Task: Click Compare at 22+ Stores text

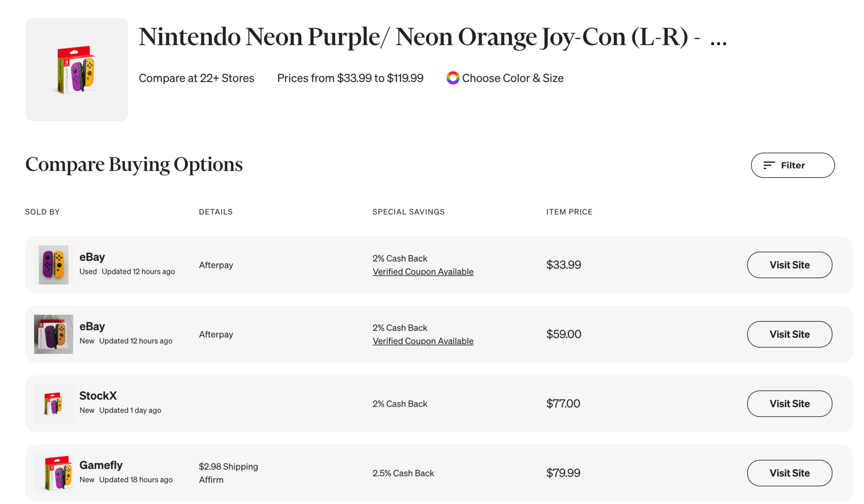Action: pyautogui.click(x=196, y=78)
